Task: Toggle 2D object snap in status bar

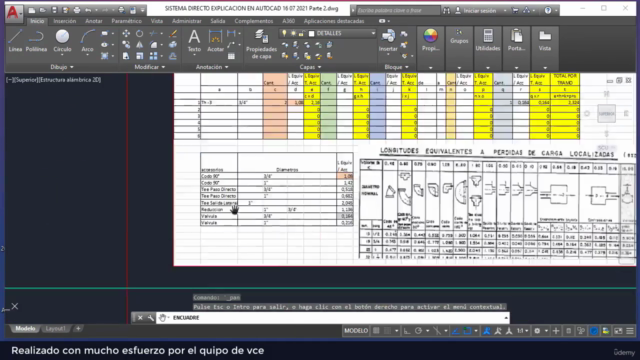Action: [x=467, y=331]
